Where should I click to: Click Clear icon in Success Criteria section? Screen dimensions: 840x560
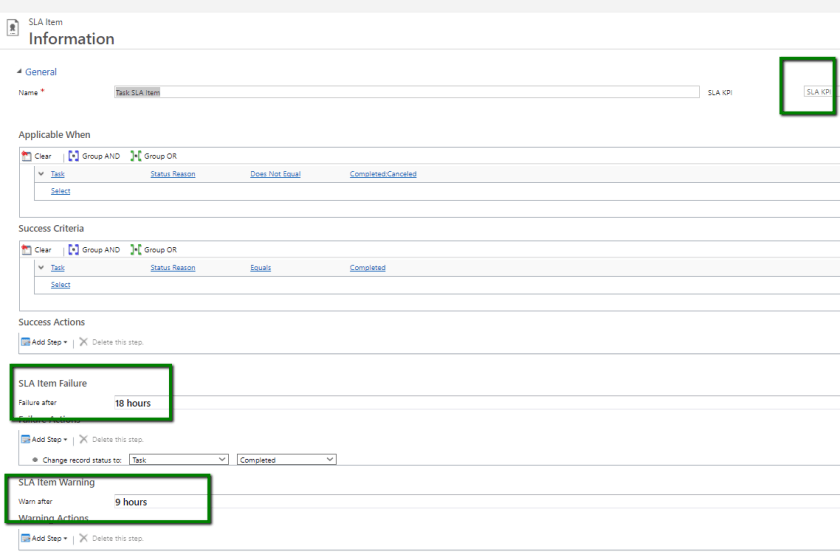coord(26,250)
